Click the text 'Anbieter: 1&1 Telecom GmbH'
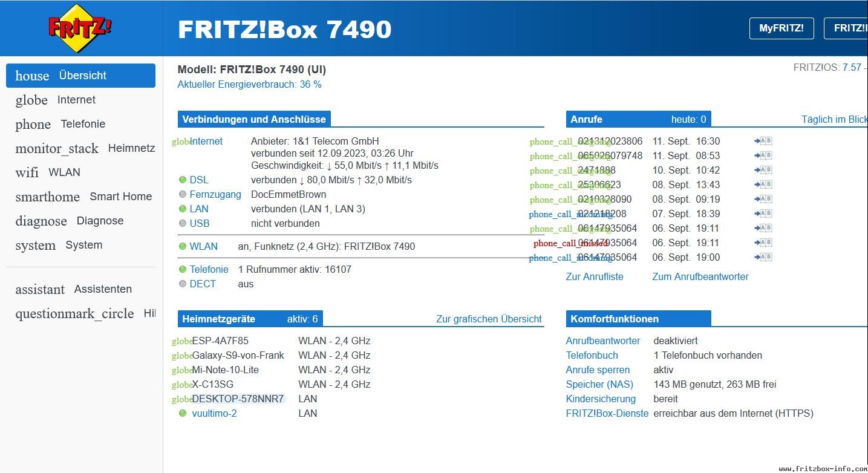This screenshot has height=473, width=868. pyautogui.click(x=315, y=141)
